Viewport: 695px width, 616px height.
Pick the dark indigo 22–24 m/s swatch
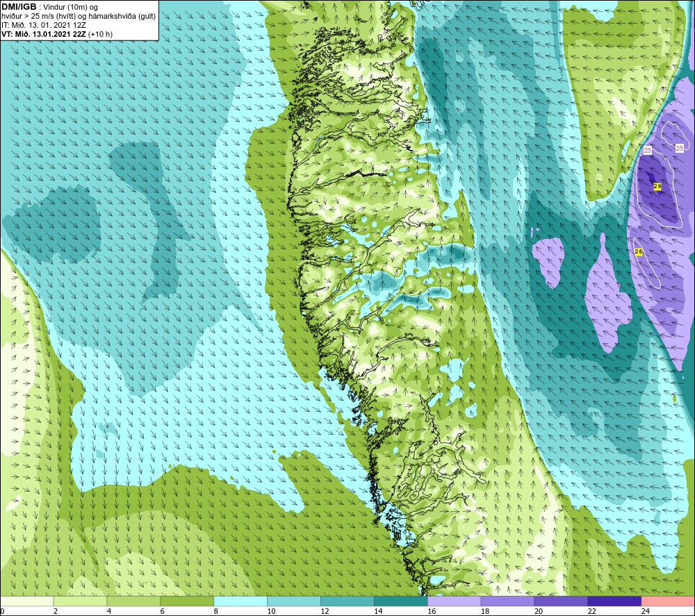tap(614, 601)
